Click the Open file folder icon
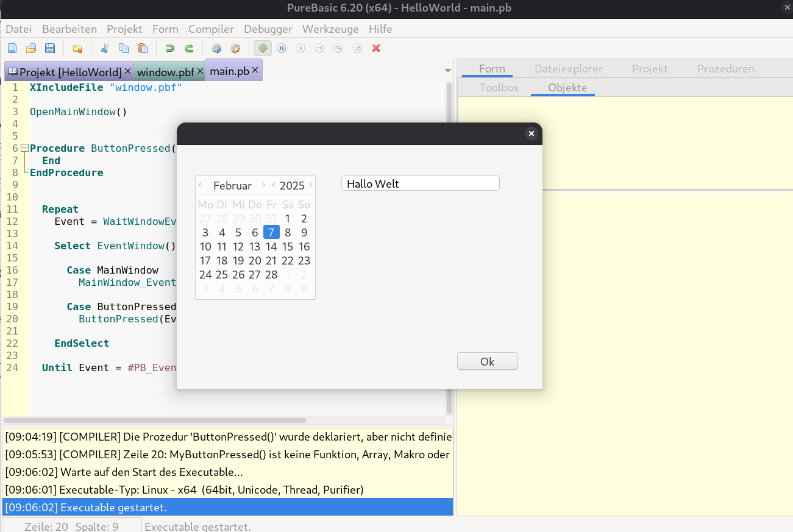793x532 pixels. 31,48
